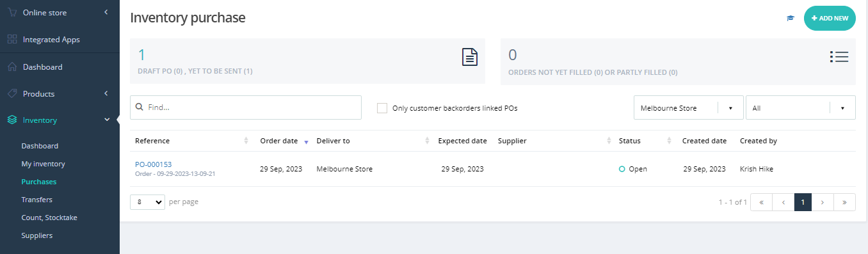Viewport: 868px width, 254px height.
Task: Click the Products tag icon
Action: (x=12, y=93)
